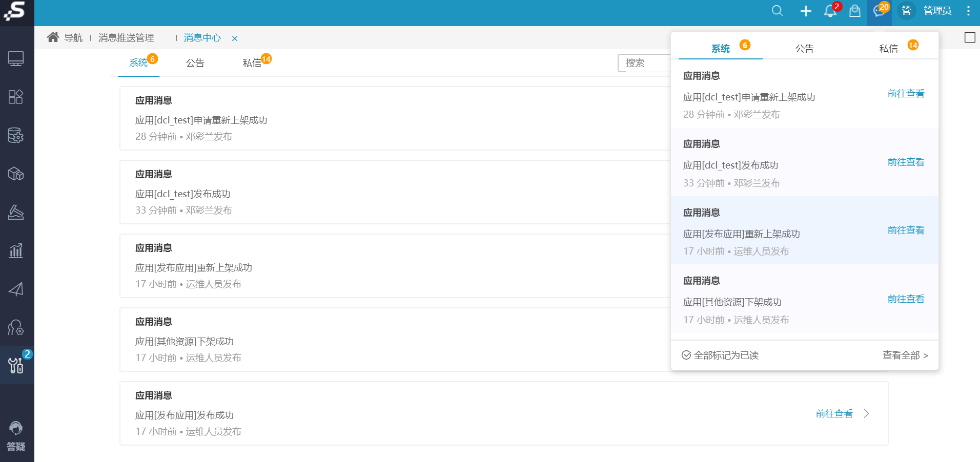Screen dimensions: 980x462
Task: Open the database settings sidebar icon
Action: coord(16,135)
